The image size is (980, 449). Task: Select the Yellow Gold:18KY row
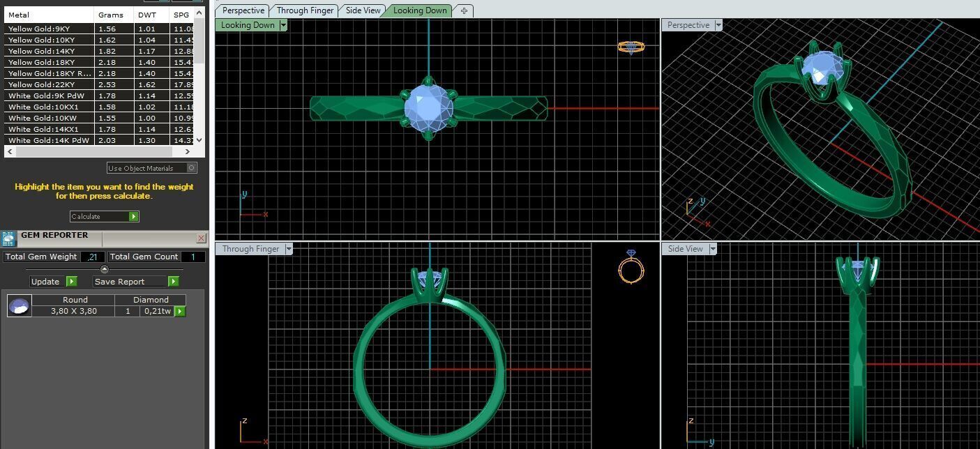pyautogui.click(x=99, y=62)
